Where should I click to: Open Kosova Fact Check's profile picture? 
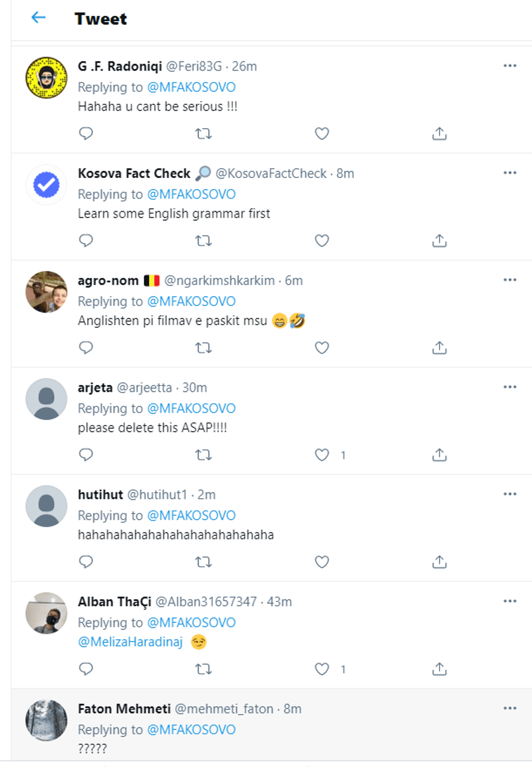(47, 185)
